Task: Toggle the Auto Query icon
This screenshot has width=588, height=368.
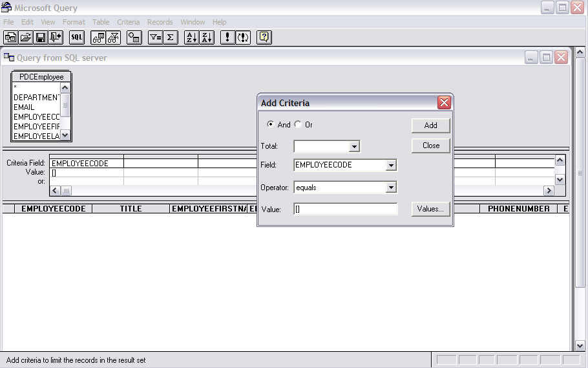Action: tap(243, 38)
